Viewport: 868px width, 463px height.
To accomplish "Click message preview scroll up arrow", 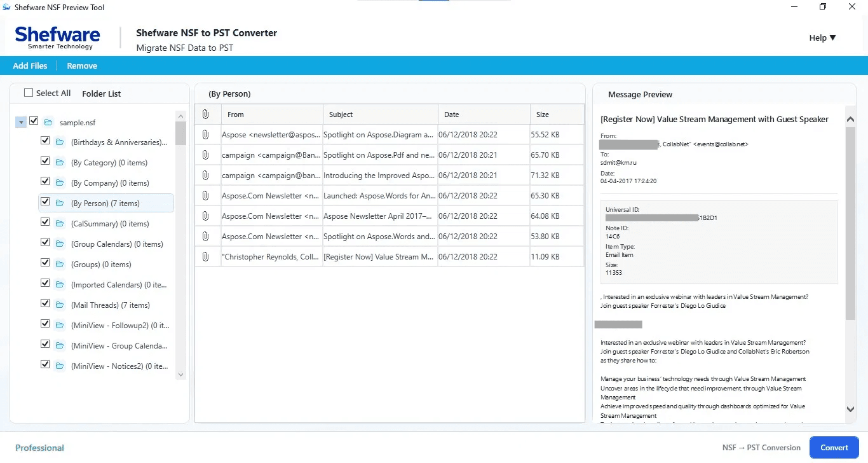I will click(851, 119).
